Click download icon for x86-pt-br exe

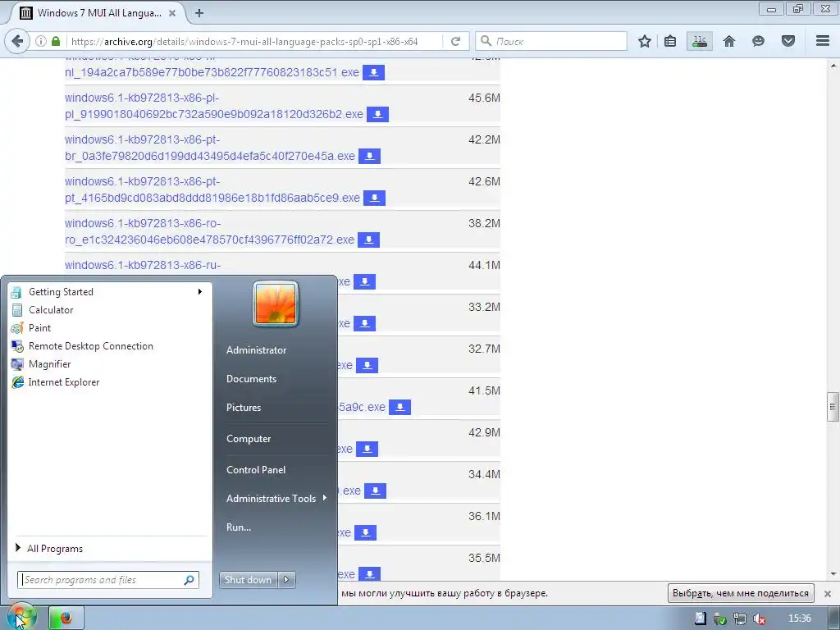(370, 156)
